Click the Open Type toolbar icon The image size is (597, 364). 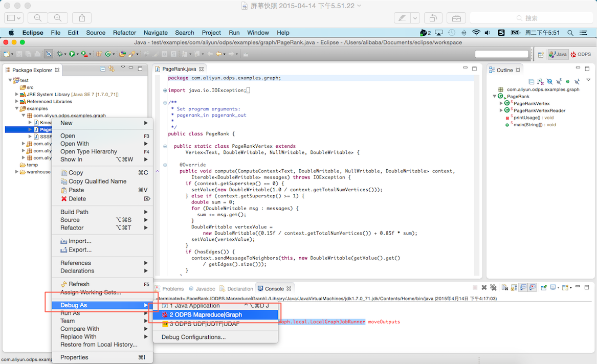122,54
